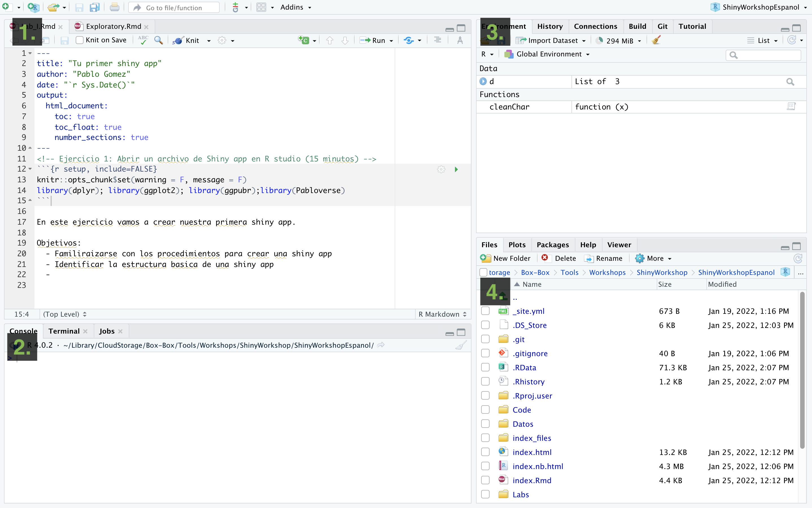Click the Save All documents icon
The height and width of the screenshot is (508, 812).
tap(95, 7)
